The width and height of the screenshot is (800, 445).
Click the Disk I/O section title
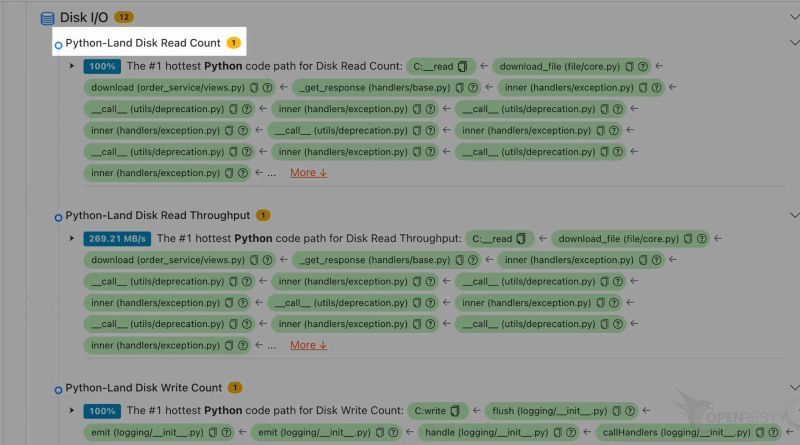click(x=84, y=17)
